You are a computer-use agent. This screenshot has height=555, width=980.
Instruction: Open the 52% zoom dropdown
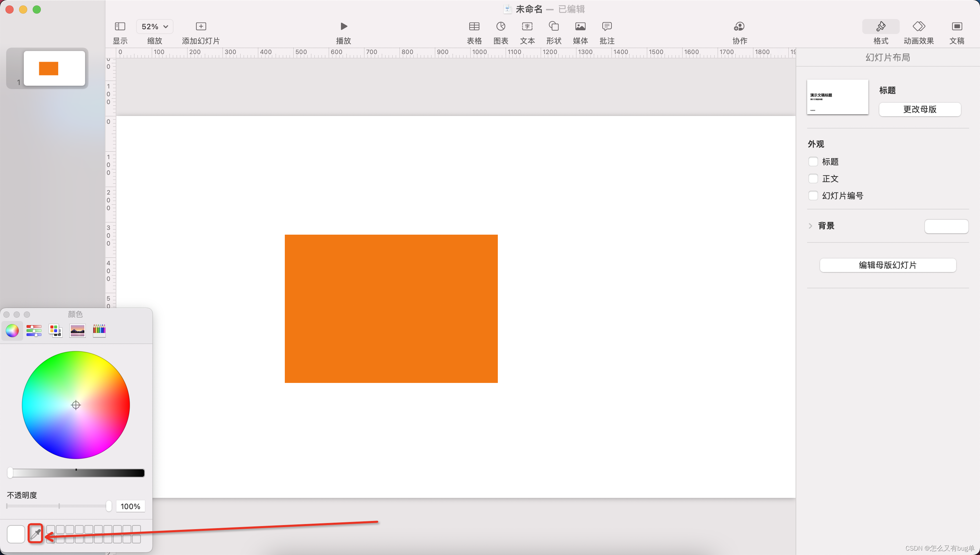[x=154, y=26]
